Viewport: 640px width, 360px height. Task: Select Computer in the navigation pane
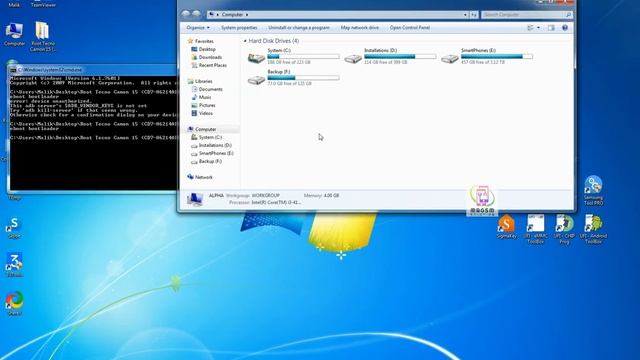[x=205, y=129]
